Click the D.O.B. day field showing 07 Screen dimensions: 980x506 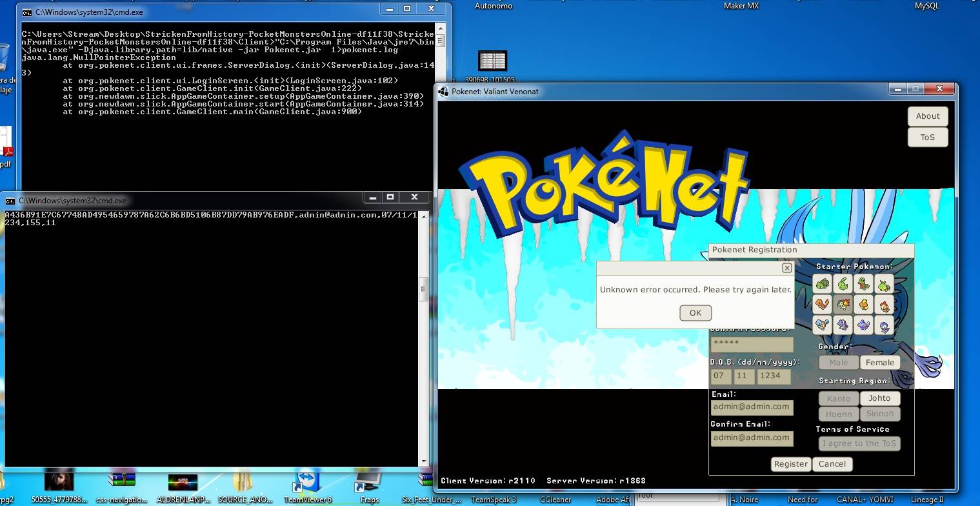[721, 376]
